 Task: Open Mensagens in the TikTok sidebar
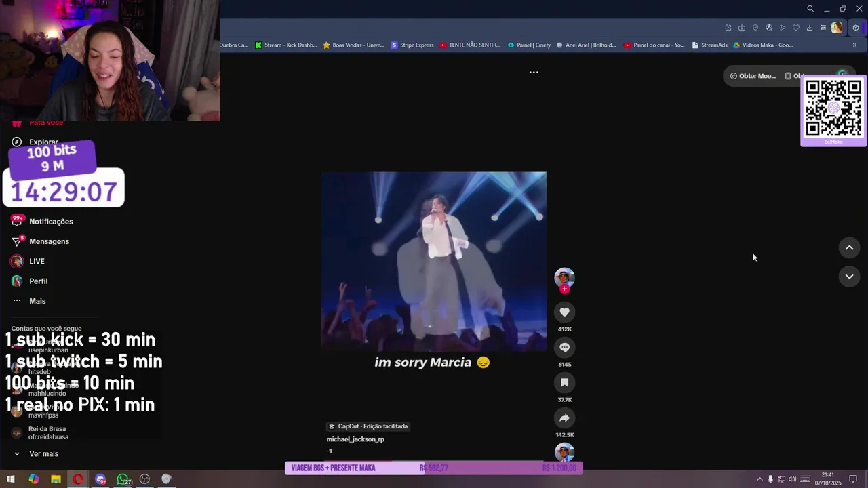(x=41, y=241)
